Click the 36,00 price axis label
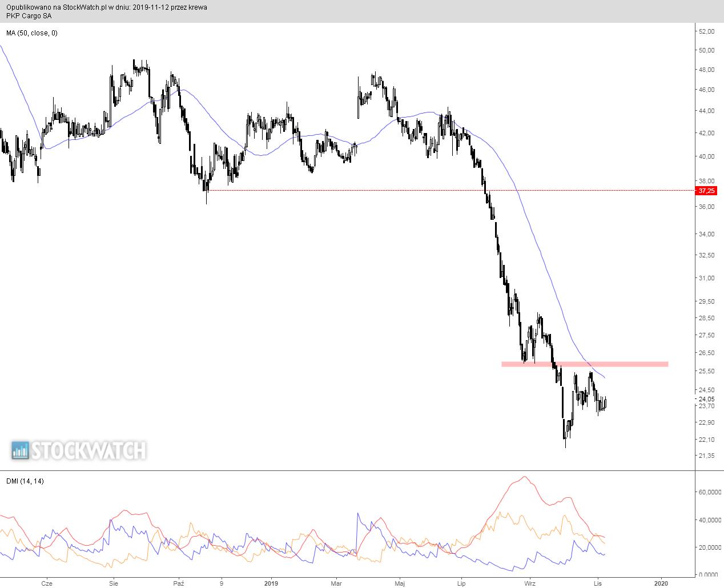 [706, 207]
